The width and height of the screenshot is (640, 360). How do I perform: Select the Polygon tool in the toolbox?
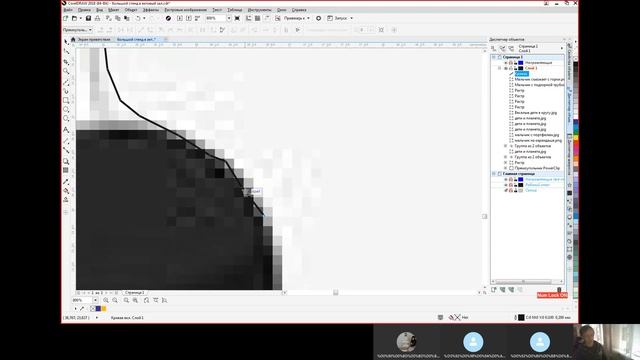click(66, 119)
